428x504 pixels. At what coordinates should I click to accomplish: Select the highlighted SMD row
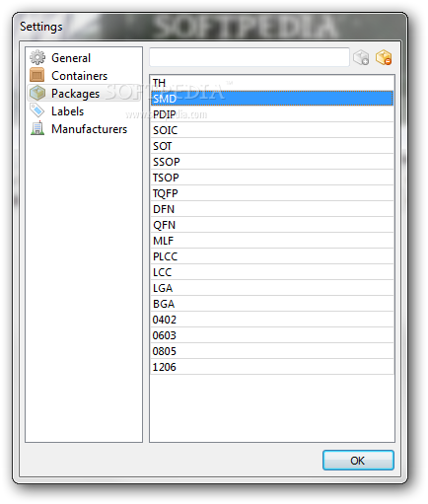[x=272, y=99]
